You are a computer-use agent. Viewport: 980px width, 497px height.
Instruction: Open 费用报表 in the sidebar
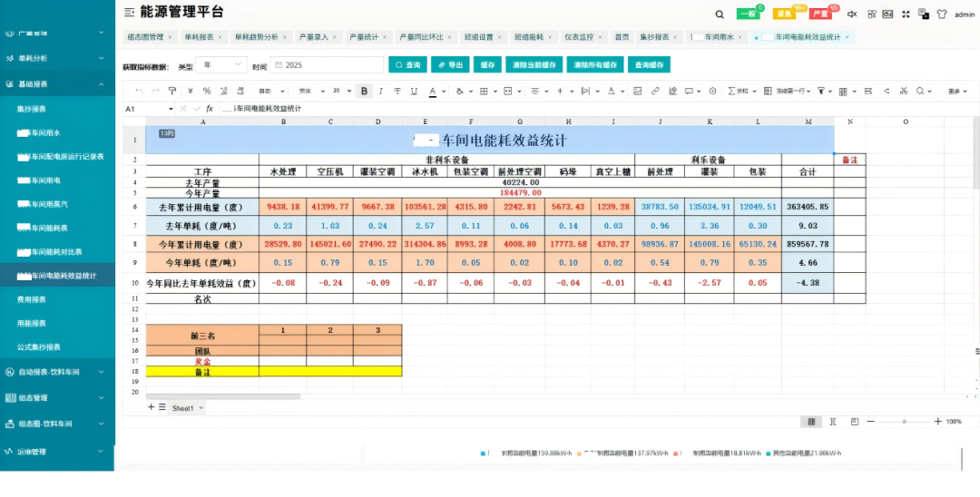click(32, 299)
